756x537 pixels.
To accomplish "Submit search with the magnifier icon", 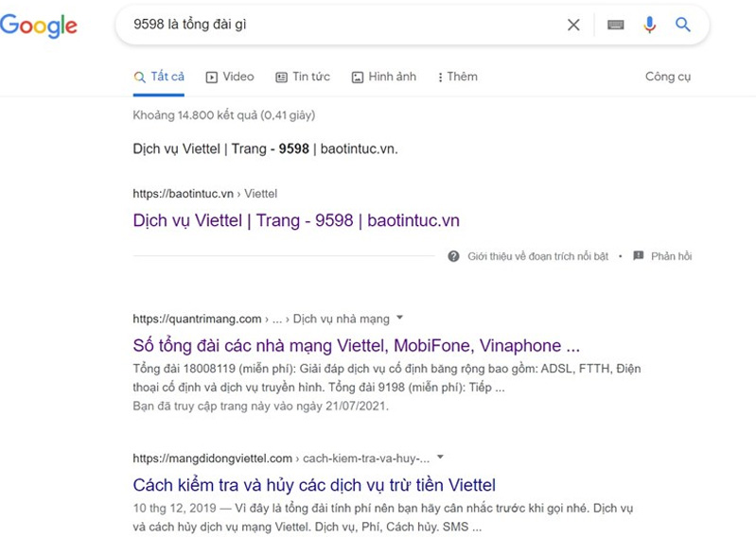I will 683,25.
